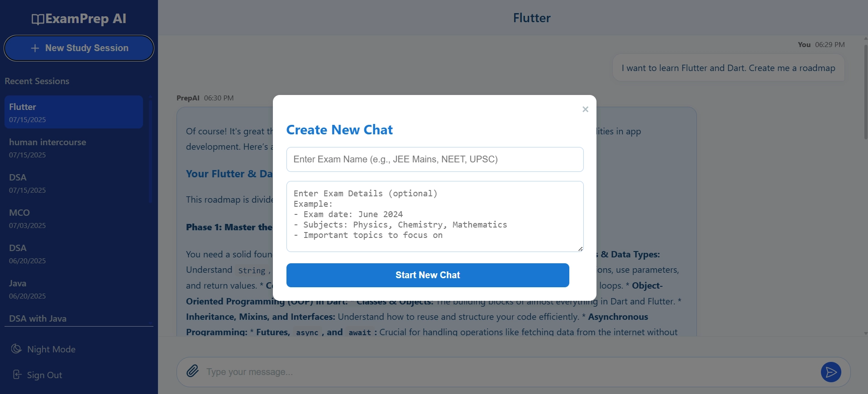Screen dimensions: 868x394
Task: Select the DSA with Java session
Action: 74,318
